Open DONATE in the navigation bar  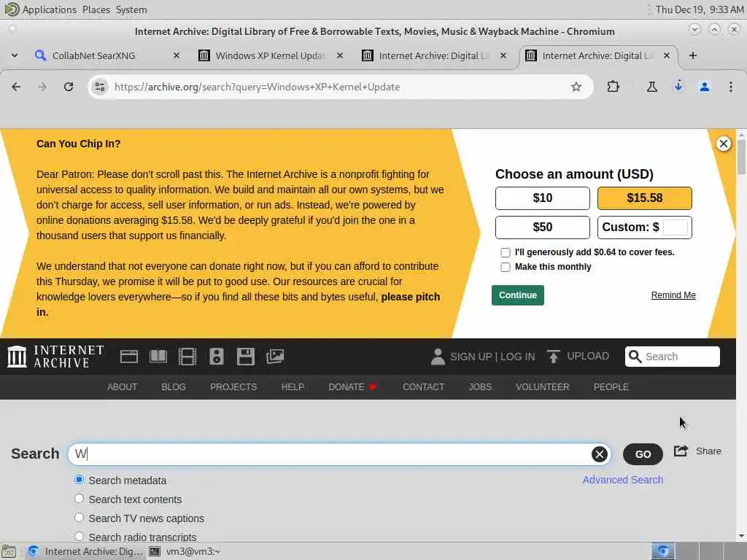[352, 386]
